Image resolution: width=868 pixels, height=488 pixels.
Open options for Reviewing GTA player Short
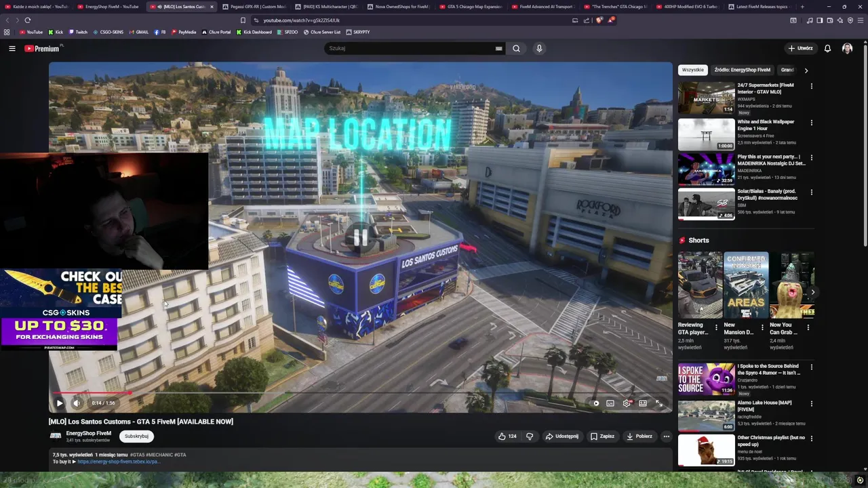point(716,328)
